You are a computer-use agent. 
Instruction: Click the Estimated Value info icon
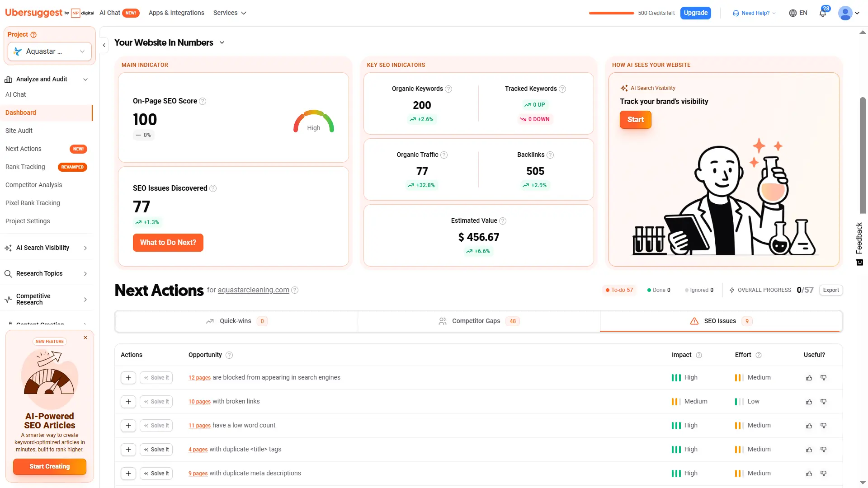point(503,221)
